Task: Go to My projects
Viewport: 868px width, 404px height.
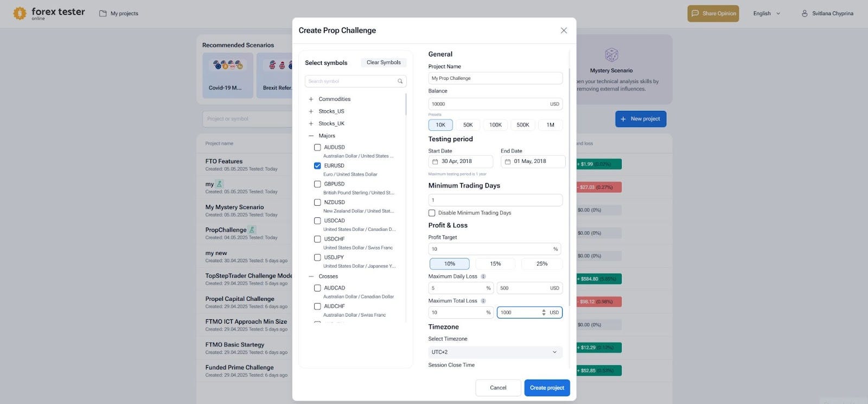Action: pyautogui.click(x=119, y=14)
